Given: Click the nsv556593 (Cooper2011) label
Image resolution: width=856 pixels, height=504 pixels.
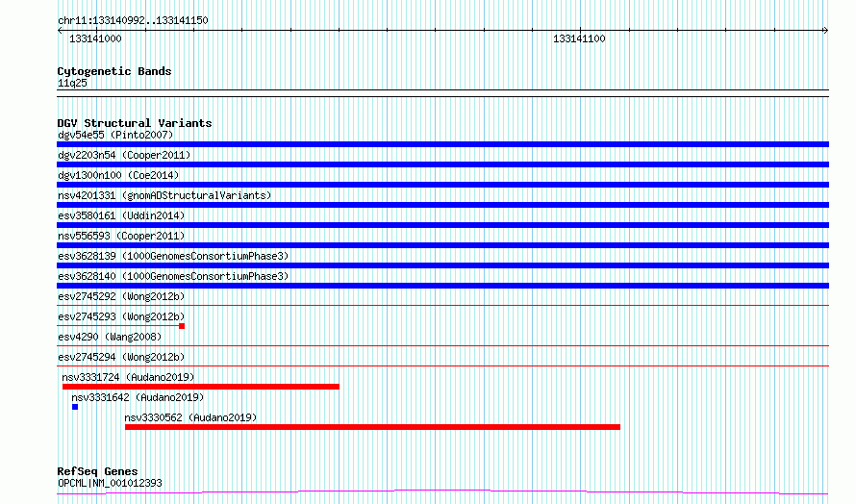Looking at the screenshot, I should pyautogui.click(x=121, y=236).
